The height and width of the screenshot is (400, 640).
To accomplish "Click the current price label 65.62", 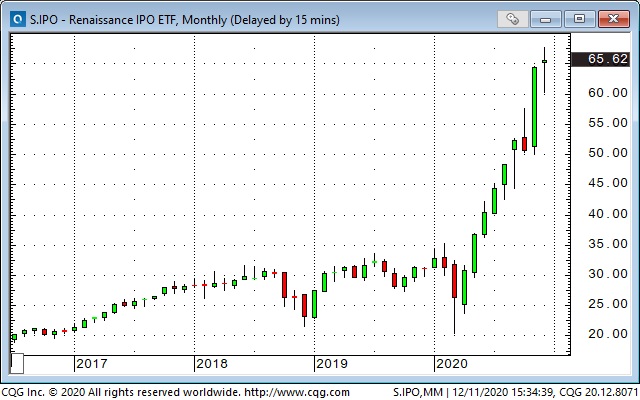I will [600, 59].
